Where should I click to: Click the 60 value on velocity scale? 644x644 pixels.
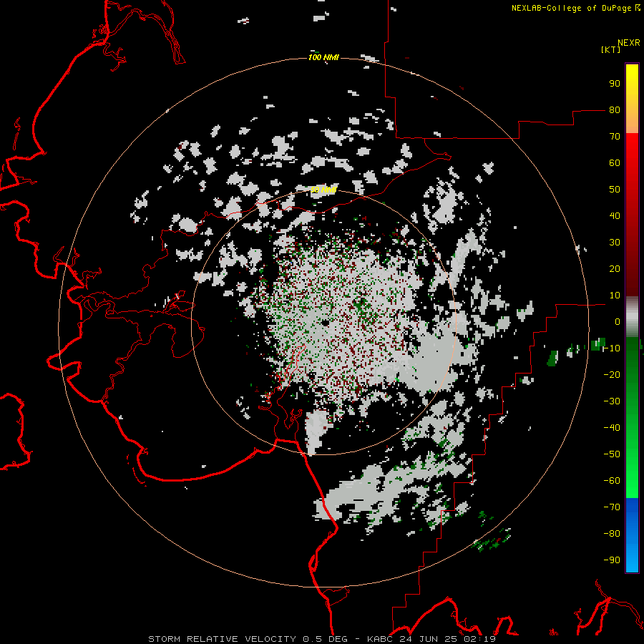point(615,163)
